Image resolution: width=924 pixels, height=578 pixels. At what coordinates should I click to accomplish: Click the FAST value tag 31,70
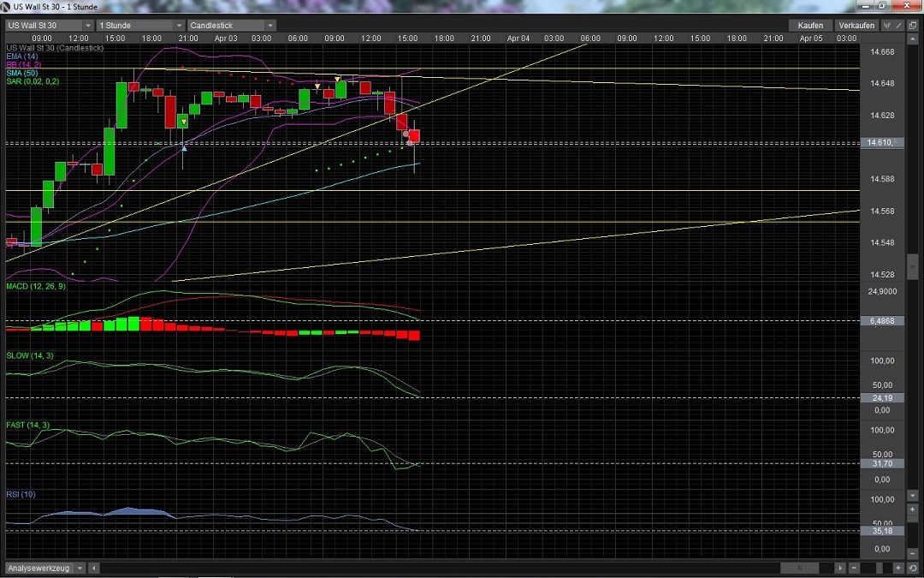click(x=882, y=463)
